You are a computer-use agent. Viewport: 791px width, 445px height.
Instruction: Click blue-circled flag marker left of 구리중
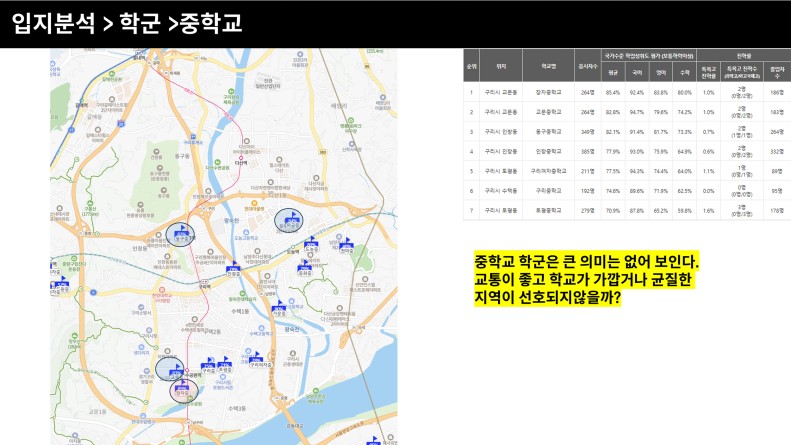click(172, 368)
